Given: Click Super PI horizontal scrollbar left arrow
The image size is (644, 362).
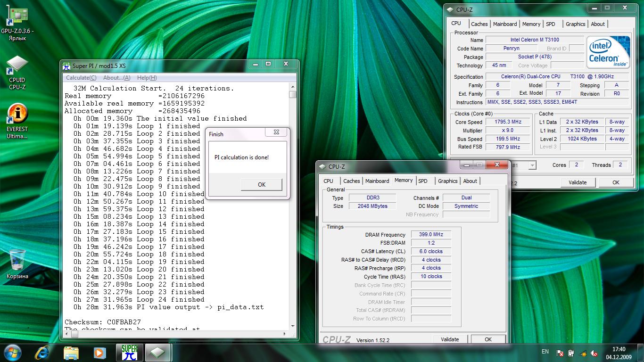Looking at the screenshot, I should pos(66,334).
